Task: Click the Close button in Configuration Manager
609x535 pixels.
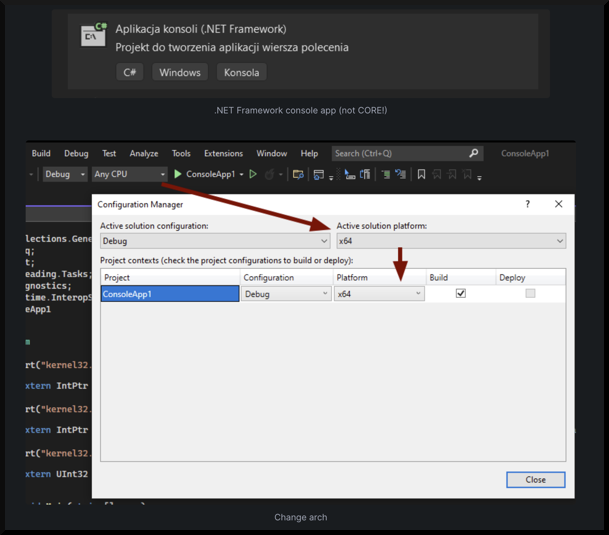Action: [x=536, y=479]
